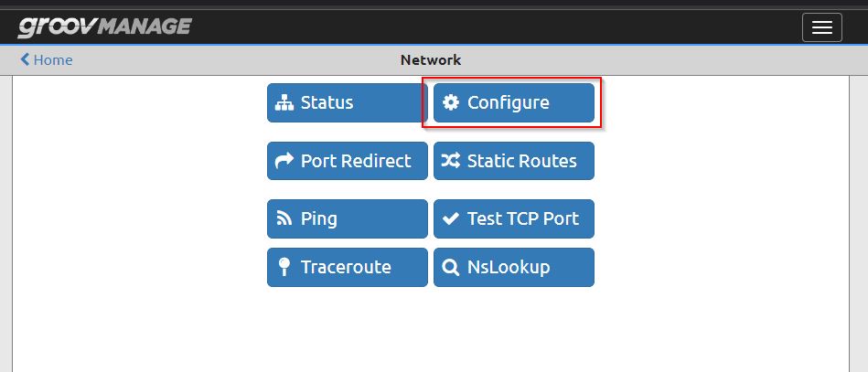Open Port Redirect by its label
The height and width of the screenshot is (372, 868).
(x=356, y=161)
